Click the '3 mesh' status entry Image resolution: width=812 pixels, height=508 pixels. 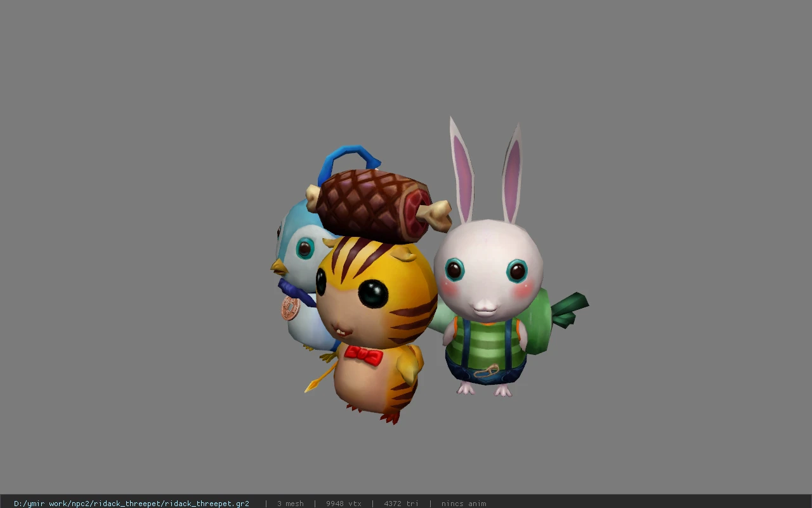pyautogui.click(x=290, y=504)
